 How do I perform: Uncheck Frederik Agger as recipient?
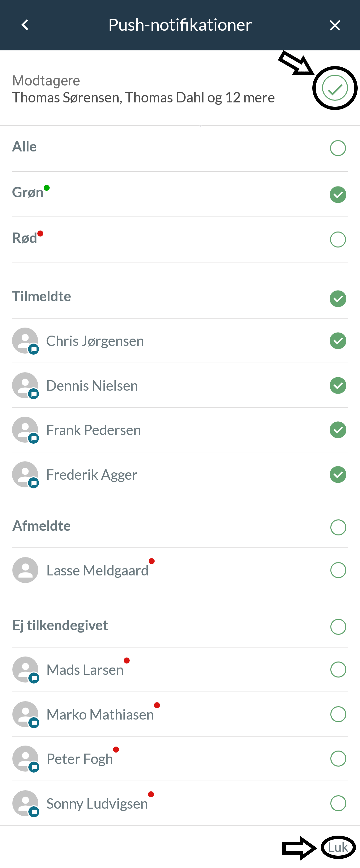tap(338, 474)
